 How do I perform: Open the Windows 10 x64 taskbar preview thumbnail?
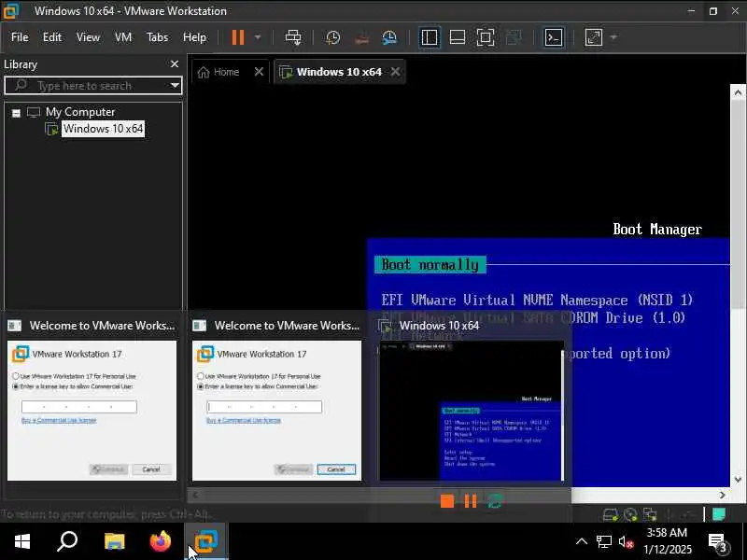(x=471, y=411)
